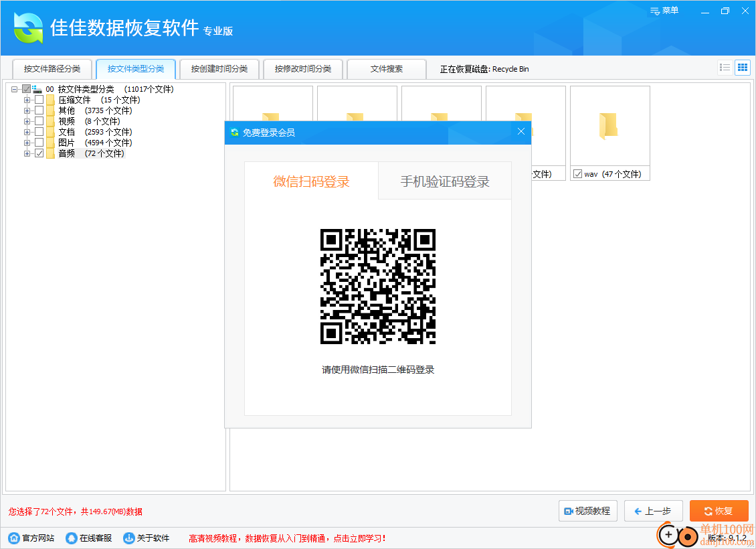
Task: Expand the 其他 tree node
Action: pyautogui.click(x=27, y=110)
